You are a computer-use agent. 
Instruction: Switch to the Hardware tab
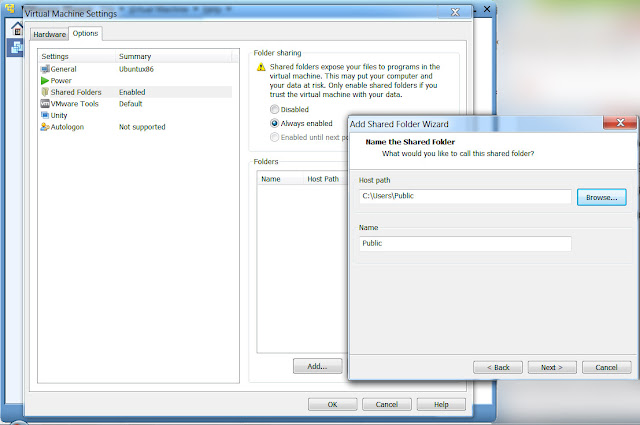[49, 34]
